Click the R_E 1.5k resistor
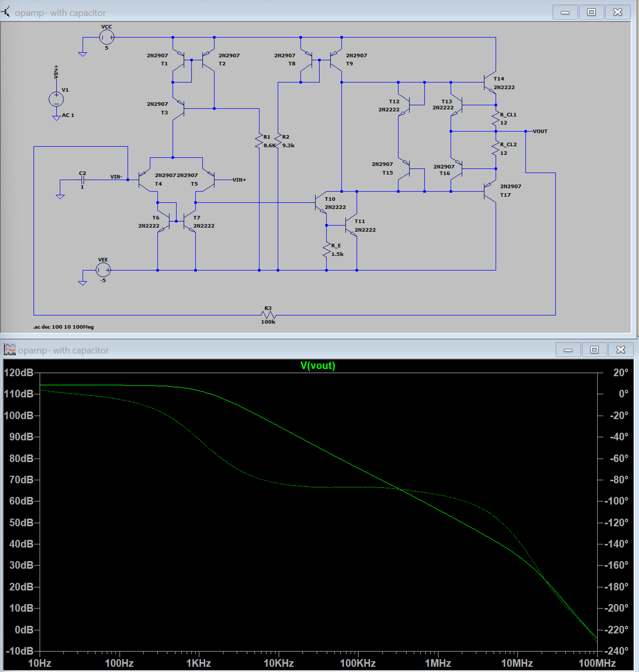This screenshot has width=639, height=672. (x=327, y=250)
